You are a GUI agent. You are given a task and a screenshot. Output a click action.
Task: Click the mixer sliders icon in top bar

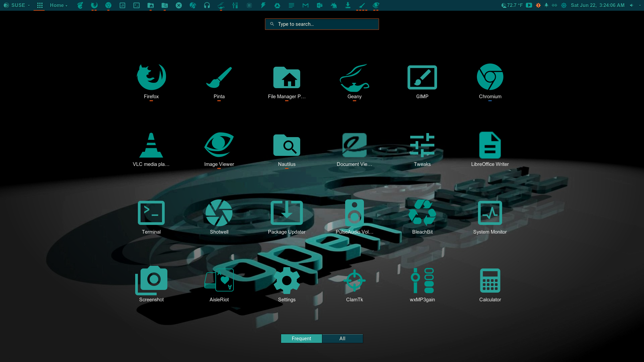coord(235,5)
